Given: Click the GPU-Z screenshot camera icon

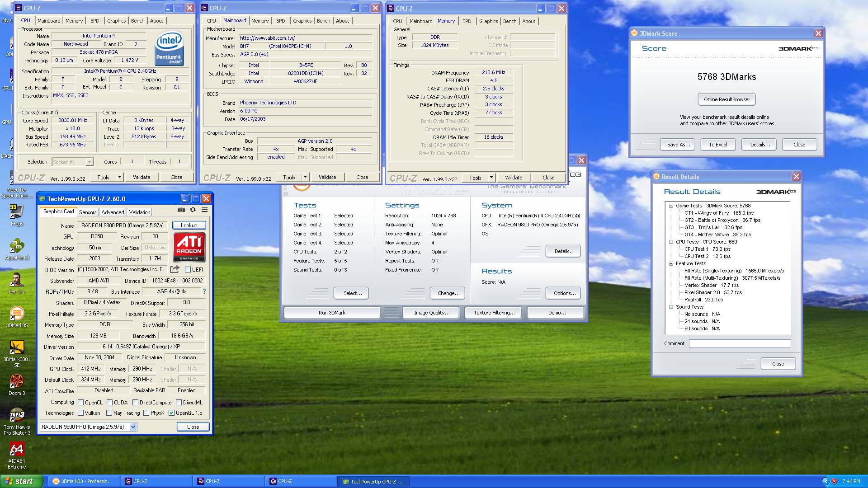Looking at the screenshot, I should point(181,210).
